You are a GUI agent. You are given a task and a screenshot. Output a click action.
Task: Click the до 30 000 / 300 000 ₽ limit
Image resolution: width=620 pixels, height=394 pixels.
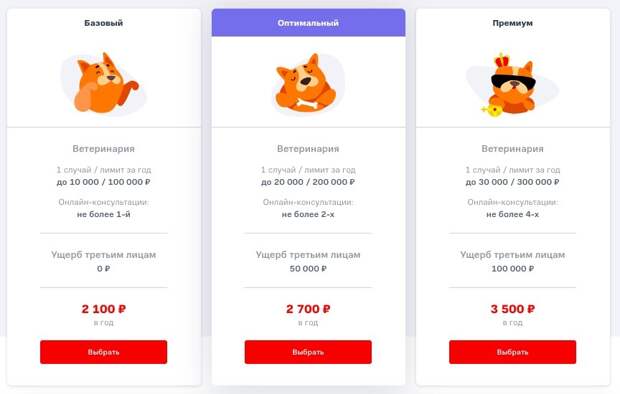pos(512,182)
